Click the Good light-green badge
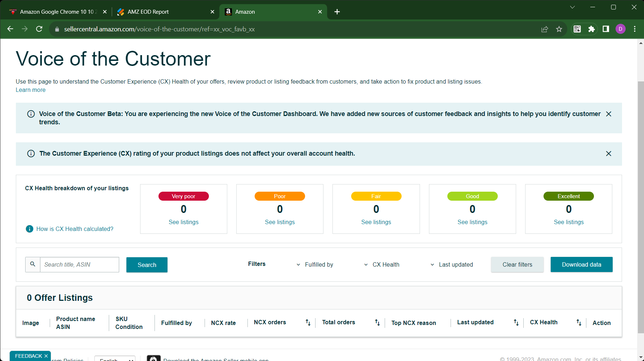The image size is (644, 361). 473,196
